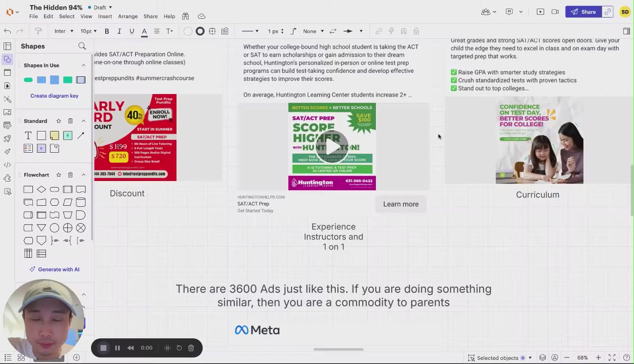This screenshot has width=634, height=364.
Task: Search shapes with magnifier icon
Action: click(82, 47)
